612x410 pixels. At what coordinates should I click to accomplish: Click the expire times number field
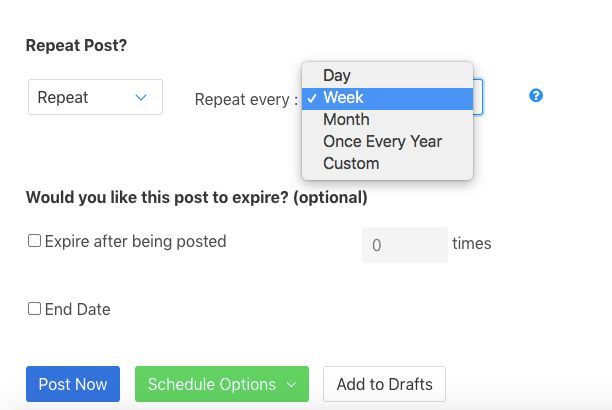(x=404, y=244)
